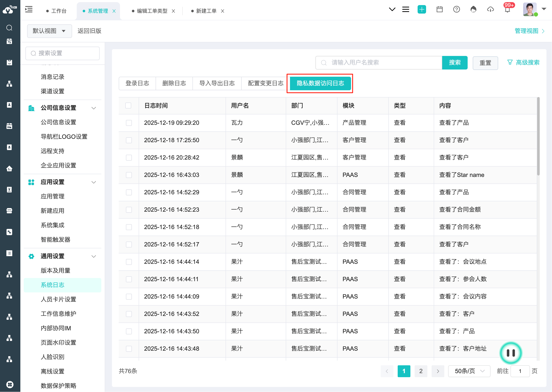The image size is (552, 392).
Task: Click the help question mark icon
Action: point(456,10)
